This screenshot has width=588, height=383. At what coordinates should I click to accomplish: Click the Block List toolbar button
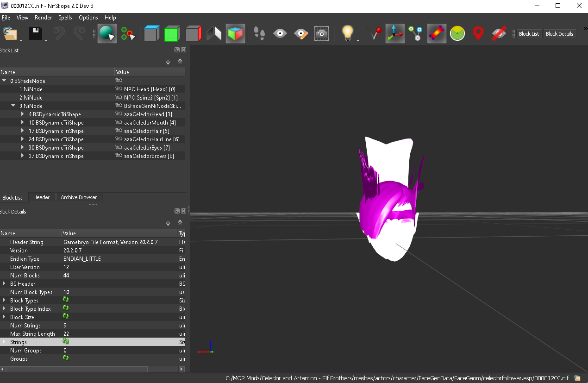529,34
